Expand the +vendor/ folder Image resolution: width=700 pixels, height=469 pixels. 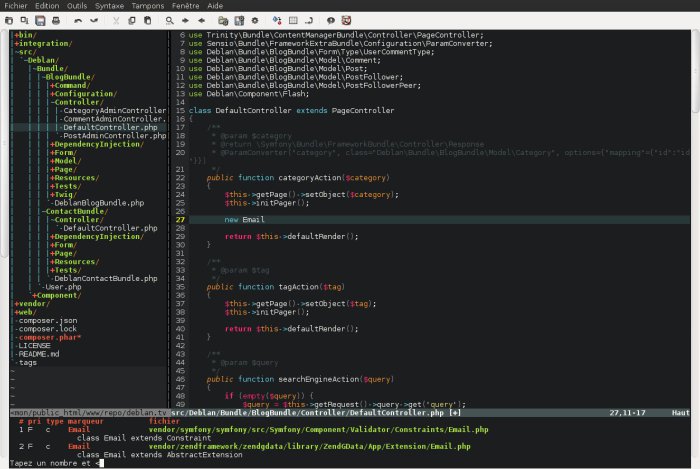[x=32, y=303]
